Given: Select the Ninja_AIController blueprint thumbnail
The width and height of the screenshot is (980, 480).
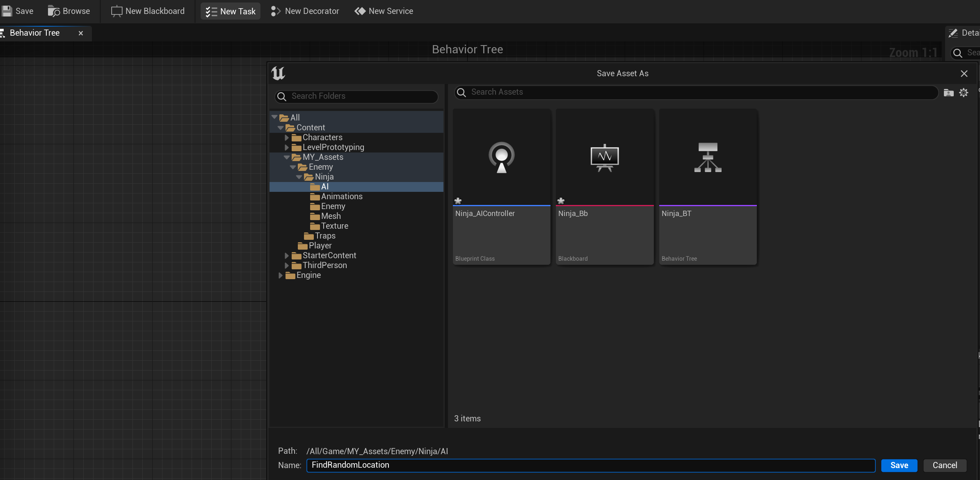Looking at the screenshot, I should point(501,158).
